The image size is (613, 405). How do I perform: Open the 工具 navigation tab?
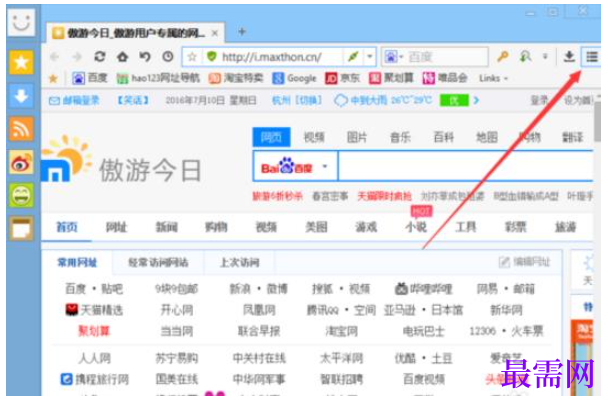(x=466, y=227)
